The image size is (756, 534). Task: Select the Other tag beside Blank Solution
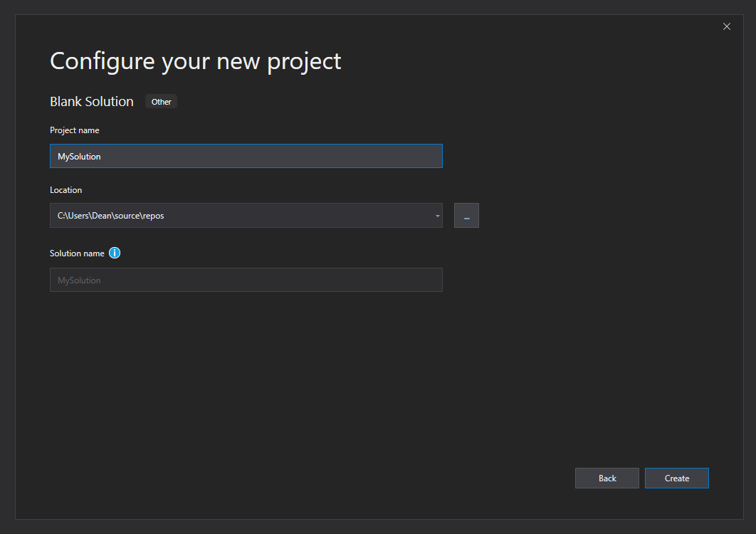(161, 101)
